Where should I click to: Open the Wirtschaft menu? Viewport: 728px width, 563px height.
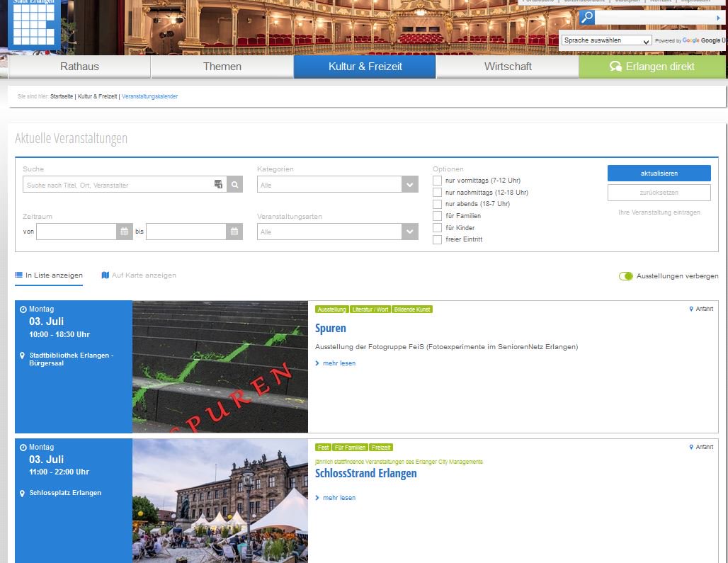[x=508, y=67]
